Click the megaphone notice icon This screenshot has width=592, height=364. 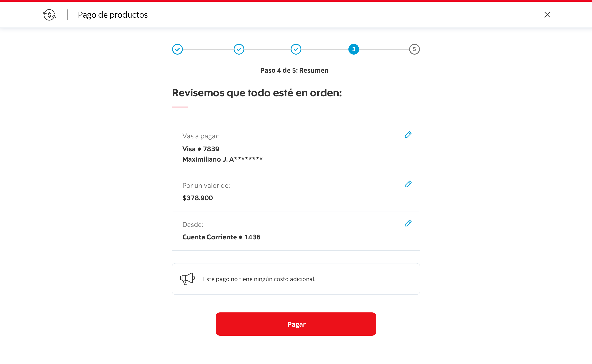pos(187,279)
